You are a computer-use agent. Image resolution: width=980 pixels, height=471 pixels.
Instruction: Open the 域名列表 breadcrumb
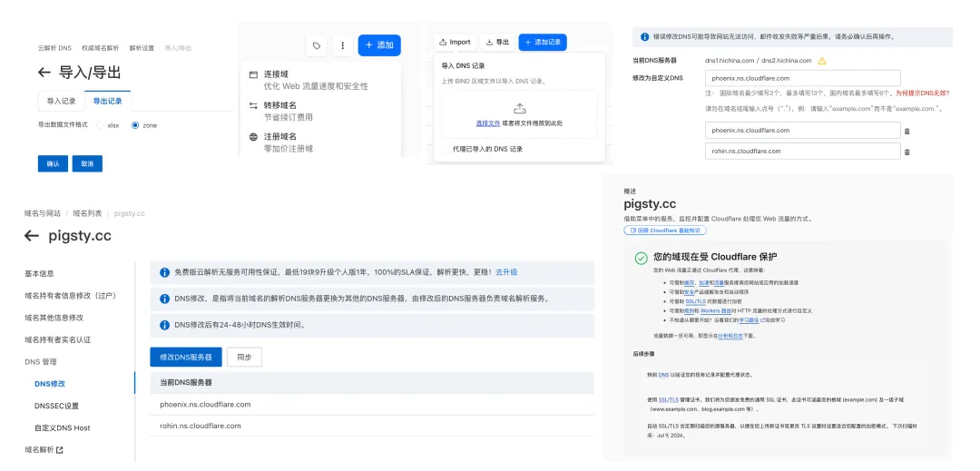[87, 213]
